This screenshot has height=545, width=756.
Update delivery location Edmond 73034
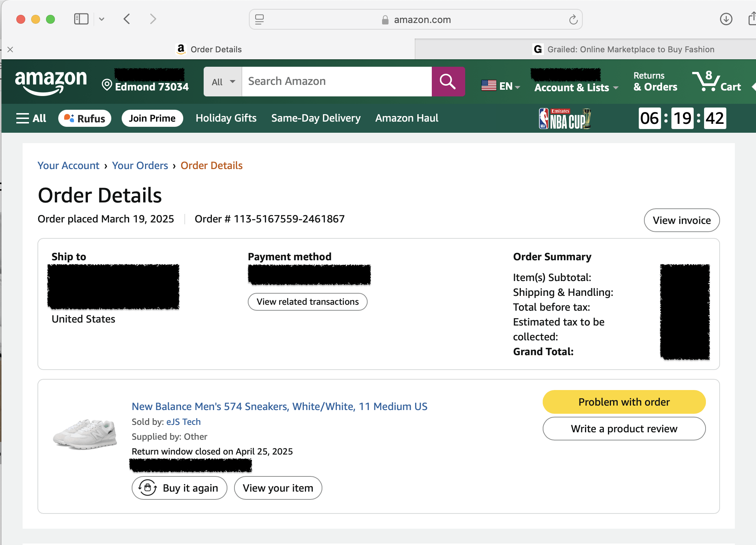click(145, 82)
